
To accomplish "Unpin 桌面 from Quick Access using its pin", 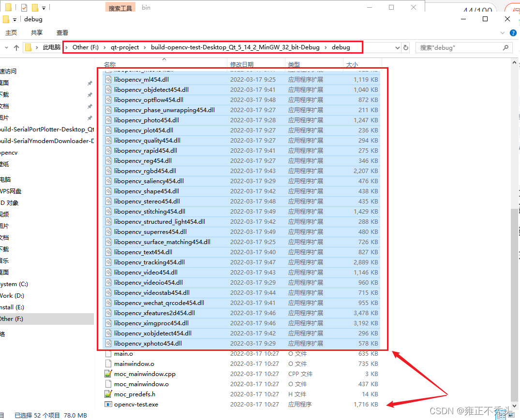I will pyautogui.click(x=90, y=83).
